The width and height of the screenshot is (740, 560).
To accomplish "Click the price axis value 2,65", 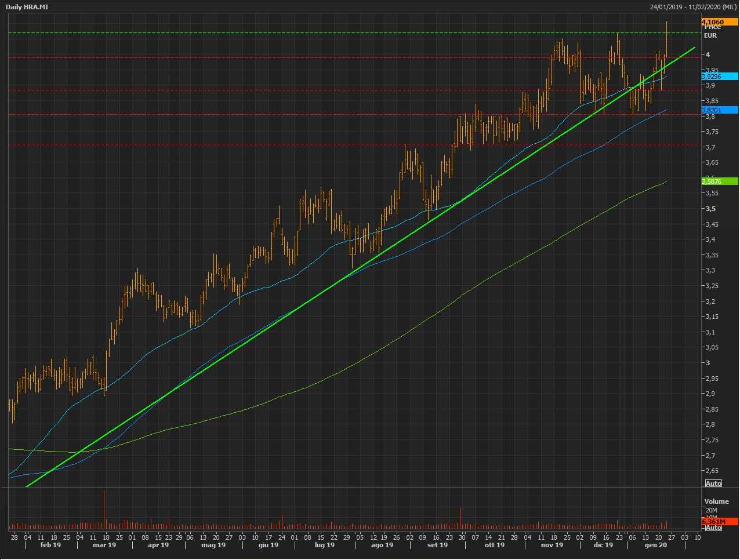I will coord(712,471).
